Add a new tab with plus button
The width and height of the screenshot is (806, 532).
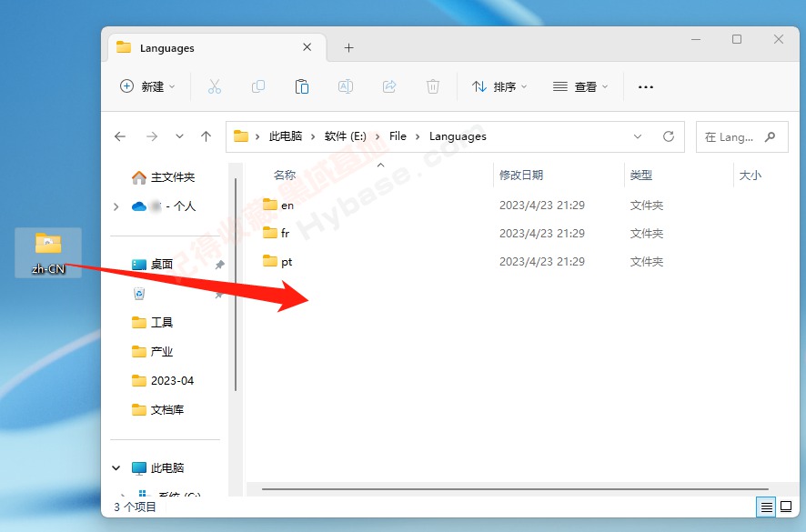coord(349,48)
